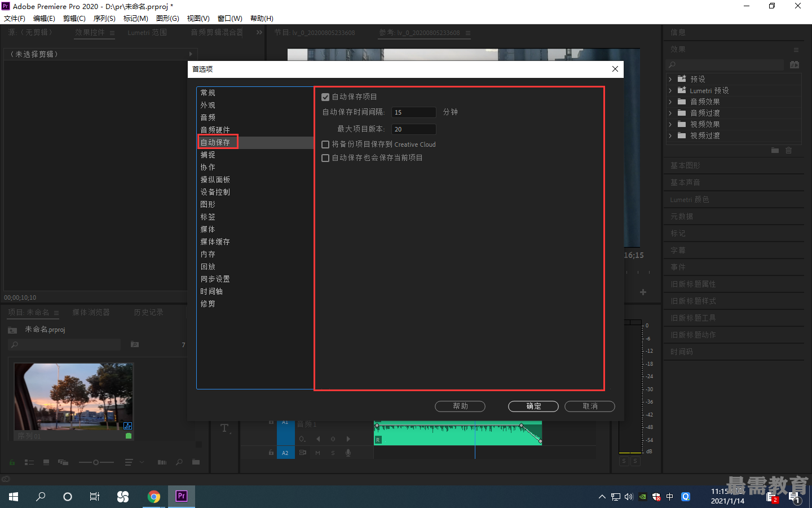
Task: Expand the 视频效果 folder
Action: coord(670,125)
